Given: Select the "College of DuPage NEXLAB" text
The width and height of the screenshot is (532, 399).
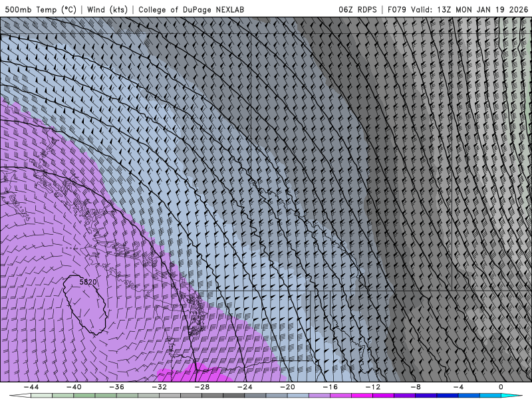Looking at the screenshot, I should pos(191,9).
